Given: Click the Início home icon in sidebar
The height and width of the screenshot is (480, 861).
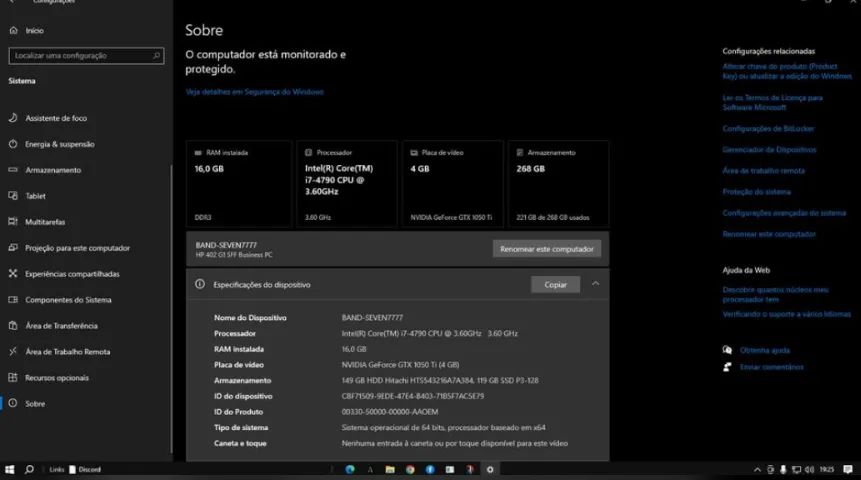Looking at the screenshot, I should tap(14, 30).
